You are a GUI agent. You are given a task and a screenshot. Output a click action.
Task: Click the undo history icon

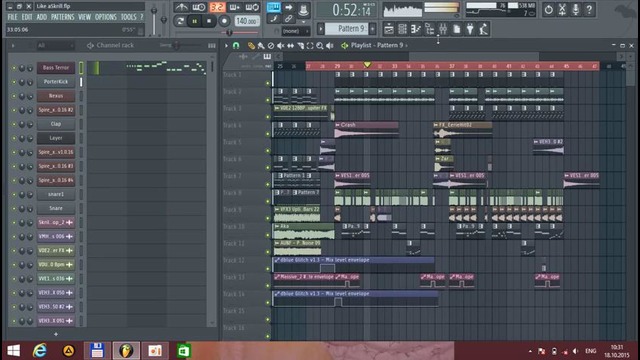pyautogui.click(x=549, y=9)
